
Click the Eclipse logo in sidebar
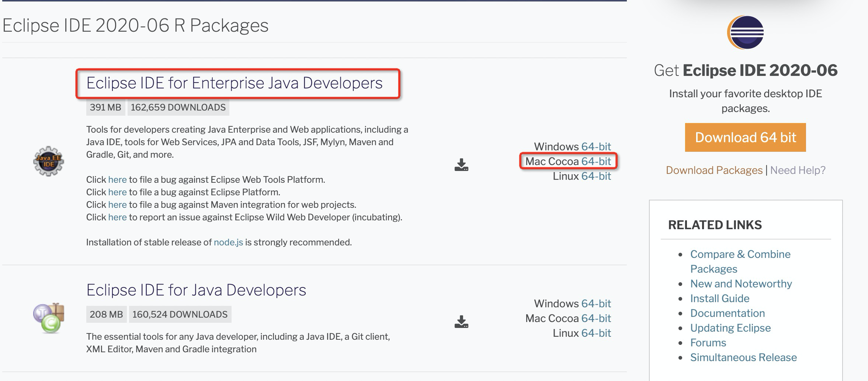[x=745, y=32]
